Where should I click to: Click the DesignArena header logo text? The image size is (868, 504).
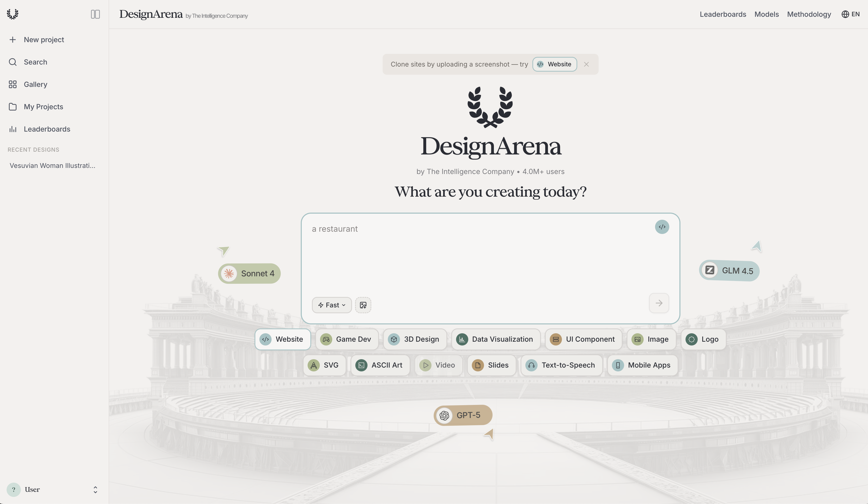coord(151,14)
